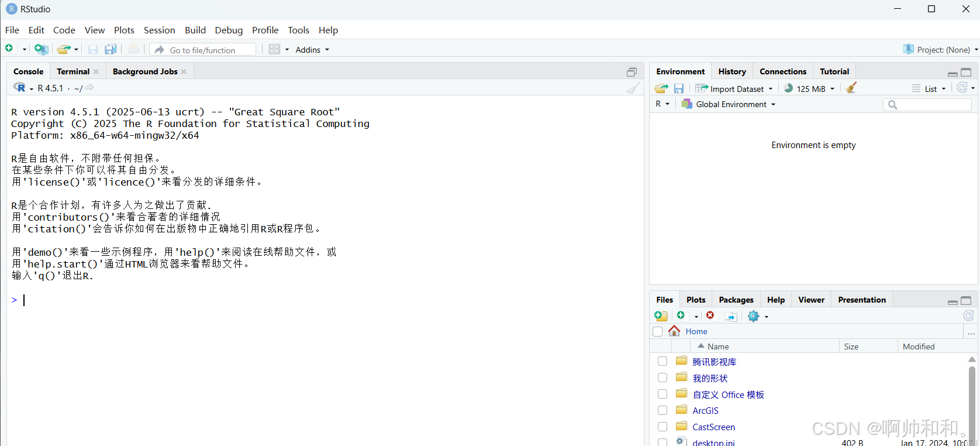Open the More gear dropdown in Files
The height and width of the screenshot is (446, 980).
coord(758,316)
